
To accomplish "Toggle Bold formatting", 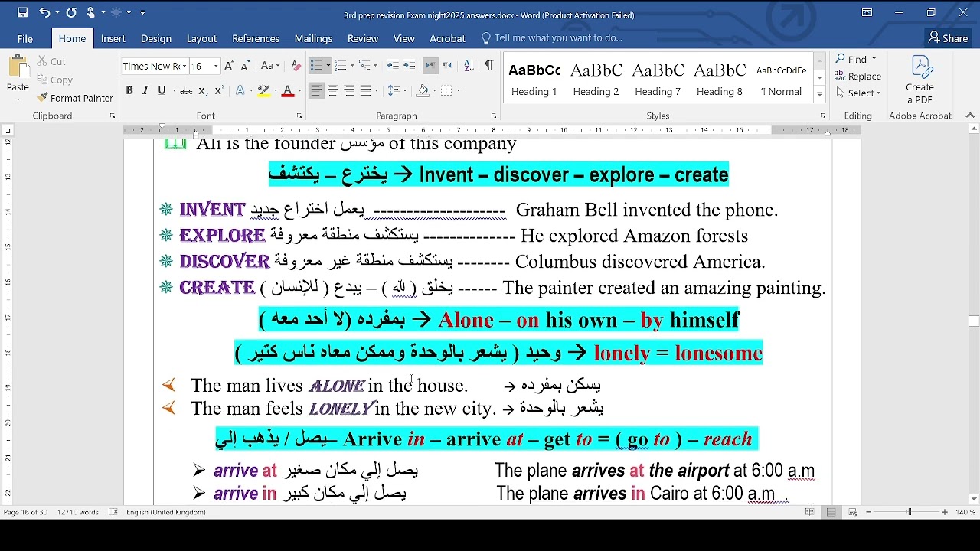I will pyautogui.click(x=129, y=90).
